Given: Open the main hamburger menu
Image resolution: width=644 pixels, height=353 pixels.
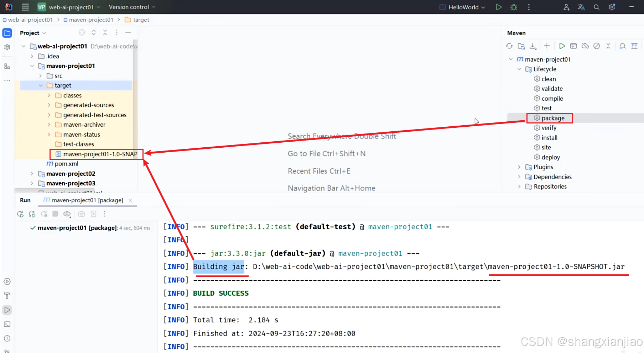Looking at the screenshot, I should (x=25, y=7).
